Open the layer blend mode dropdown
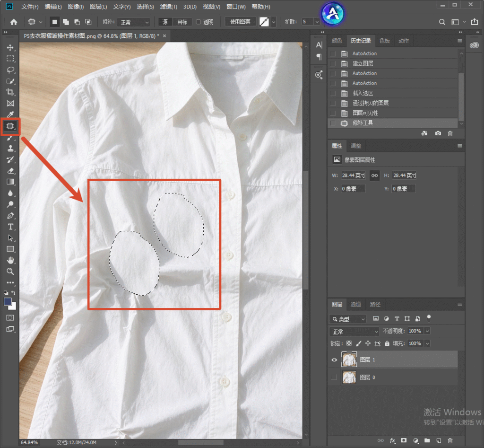The height and width of the screenshot is (448, 484). [x=354, y=332]
